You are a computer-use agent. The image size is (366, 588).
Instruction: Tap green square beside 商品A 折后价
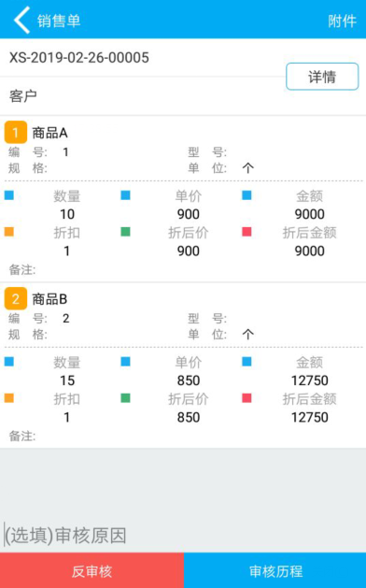(x=125, y=232)
